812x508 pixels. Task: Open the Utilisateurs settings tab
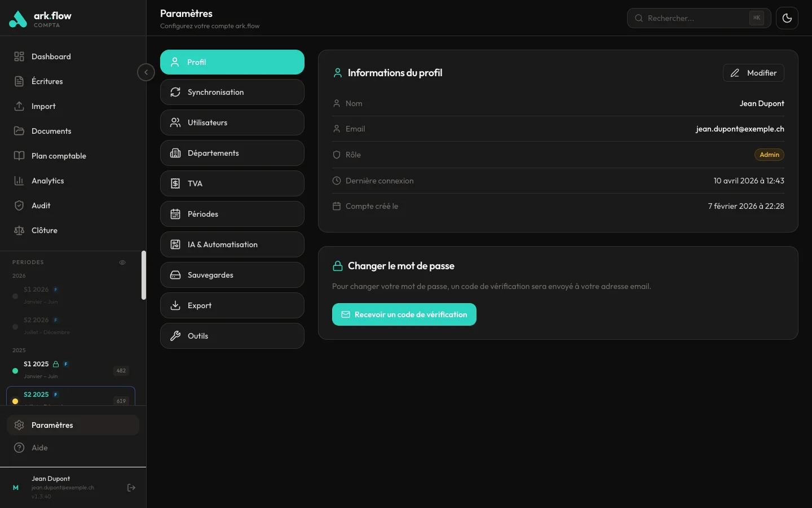point(232,122)
